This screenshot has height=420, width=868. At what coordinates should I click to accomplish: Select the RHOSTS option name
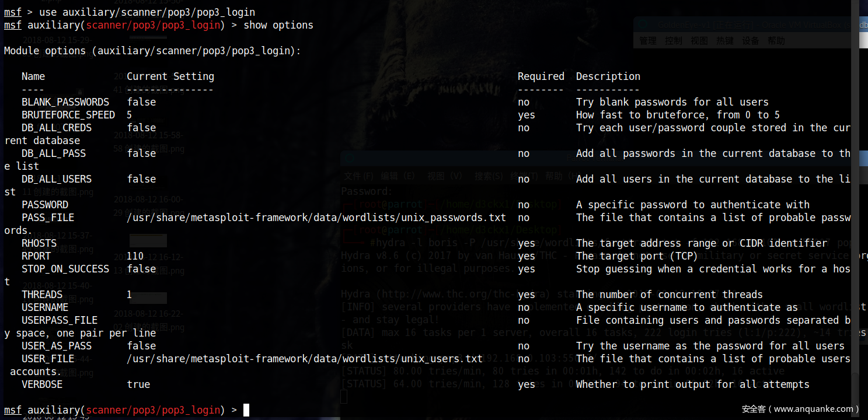pyautogui.click(x=39, y=243)
